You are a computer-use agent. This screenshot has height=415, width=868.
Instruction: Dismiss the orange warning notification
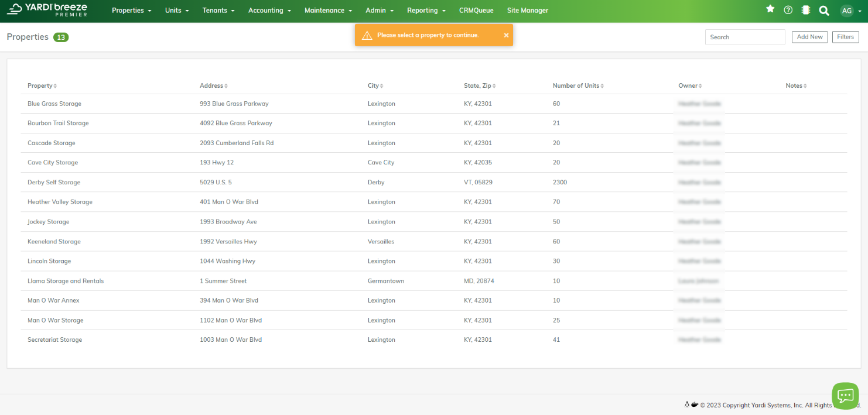click(x=506, y=35)
